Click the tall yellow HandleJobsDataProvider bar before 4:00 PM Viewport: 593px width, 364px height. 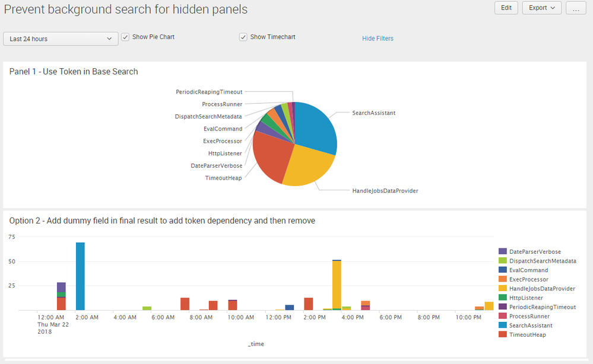[337, 285]
